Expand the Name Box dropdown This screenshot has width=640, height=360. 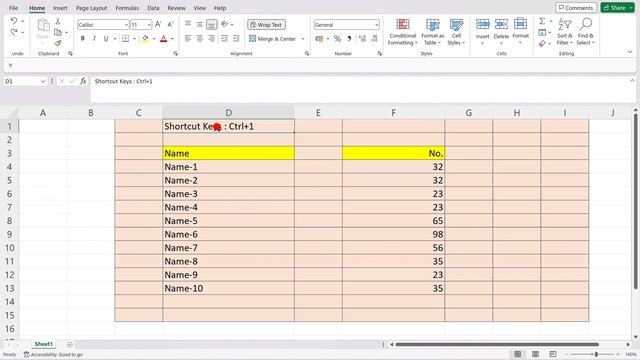(x=43, y=82)
